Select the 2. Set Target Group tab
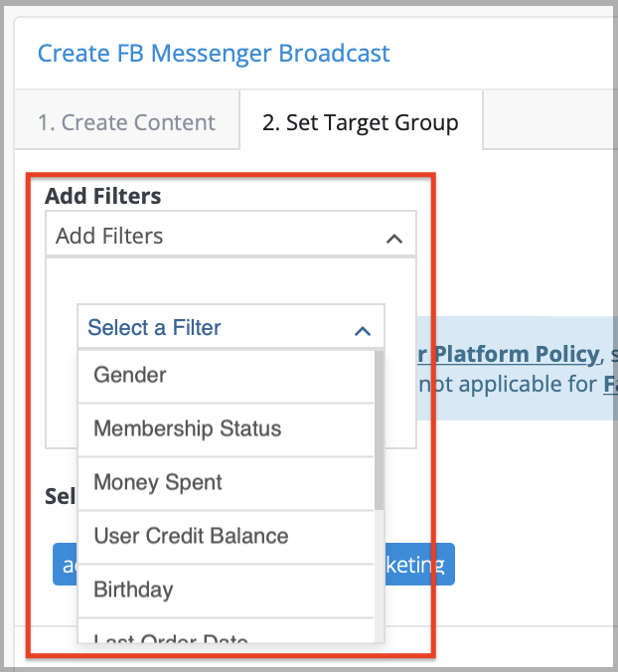 [x=361, y=120]
